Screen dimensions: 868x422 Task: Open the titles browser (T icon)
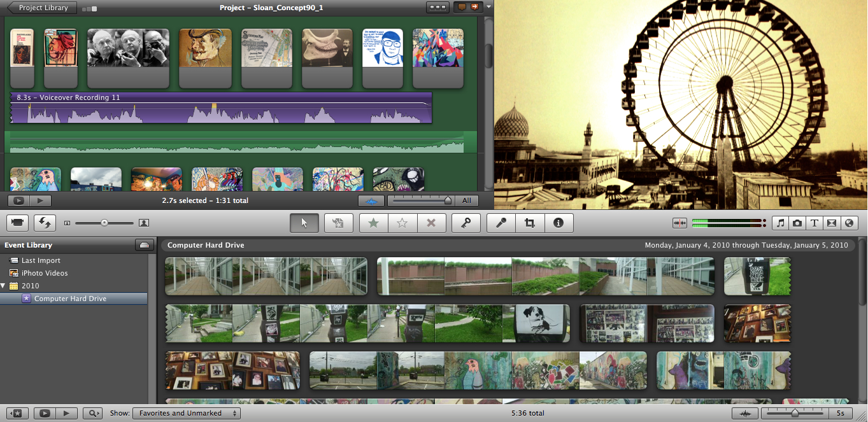coord(815,223)
